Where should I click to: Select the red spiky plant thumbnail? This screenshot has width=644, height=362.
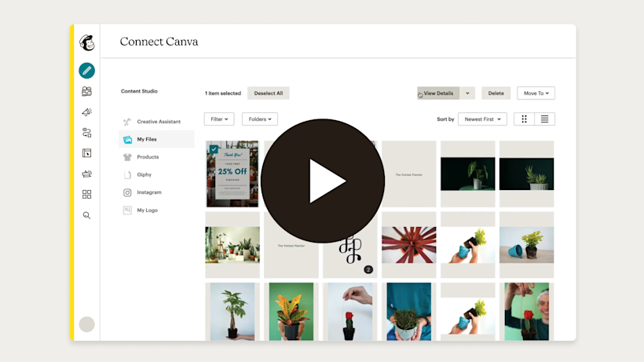(x=408, y=245)
